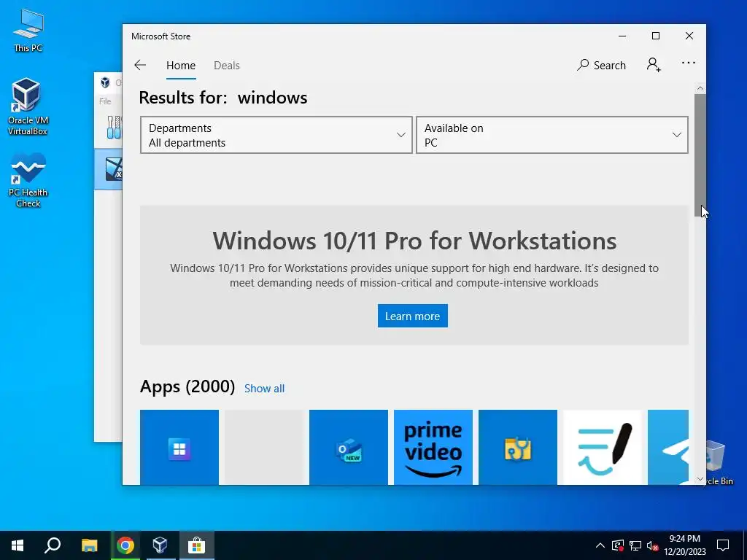The width and height of the screenshot is (747, 560).
Task: Expand the Available on PC dropdown
Action: (x=552, y=135)
